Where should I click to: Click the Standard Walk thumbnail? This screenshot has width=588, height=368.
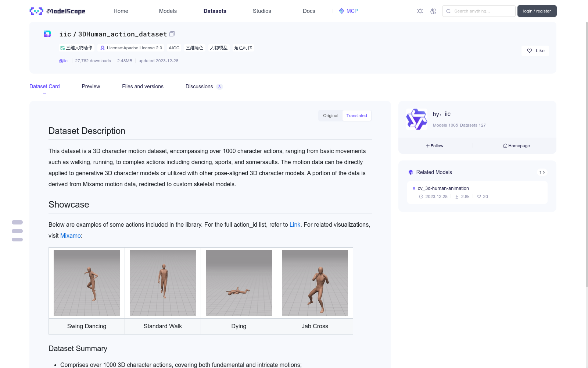[x=163, y=283]
